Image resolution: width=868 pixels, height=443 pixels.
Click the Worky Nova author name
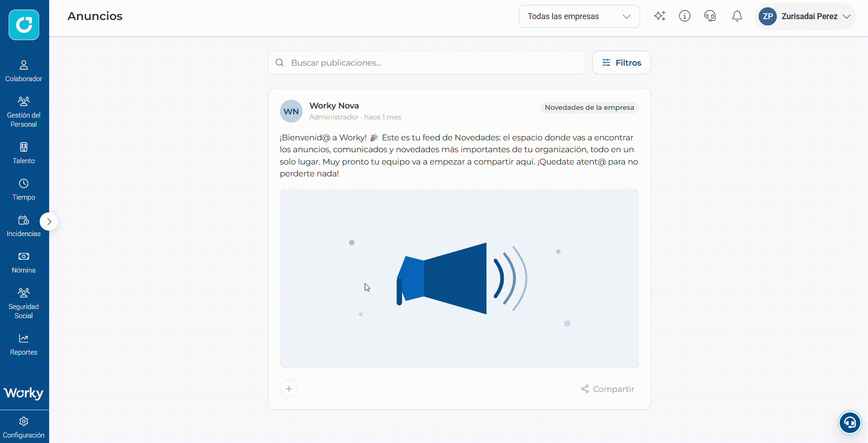coord(334,105)
